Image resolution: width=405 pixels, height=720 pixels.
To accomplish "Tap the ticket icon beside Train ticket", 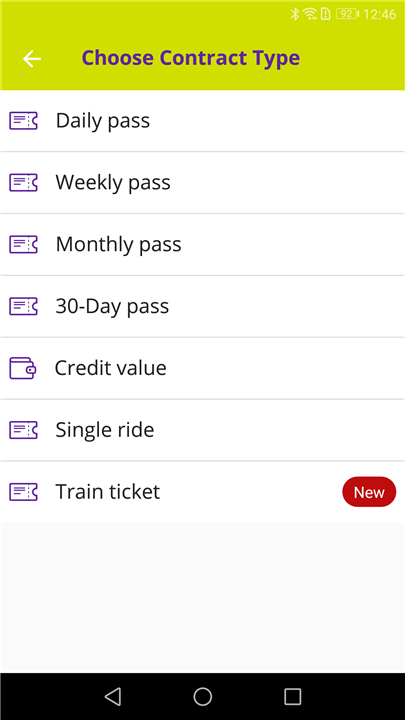I will 23,492.
